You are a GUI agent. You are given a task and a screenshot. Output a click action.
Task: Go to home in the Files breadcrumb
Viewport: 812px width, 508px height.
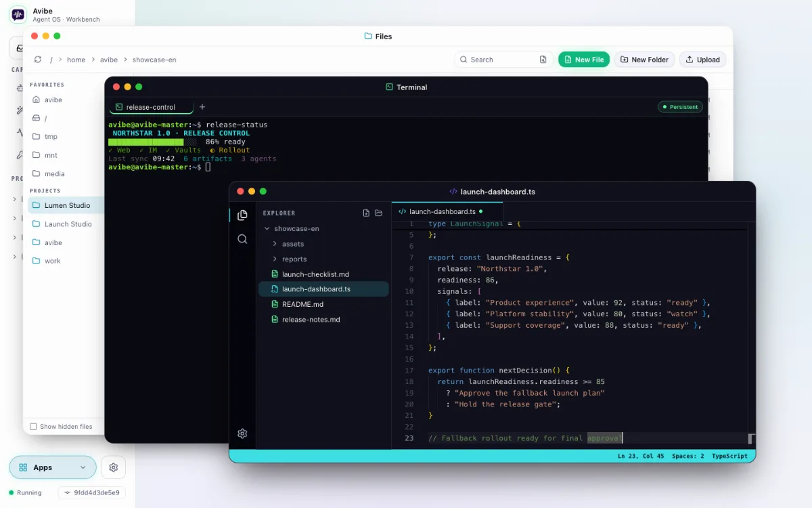point(76,60)
